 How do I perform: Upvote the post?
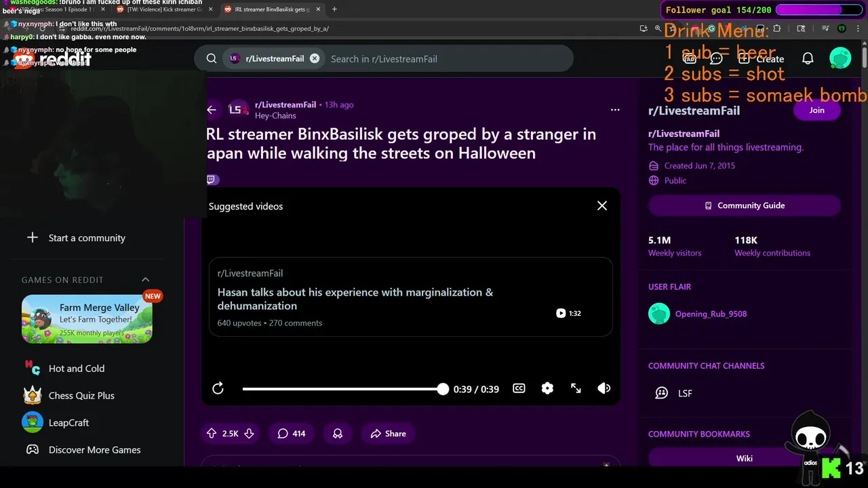pyautogui.click(x=212, y=434)
